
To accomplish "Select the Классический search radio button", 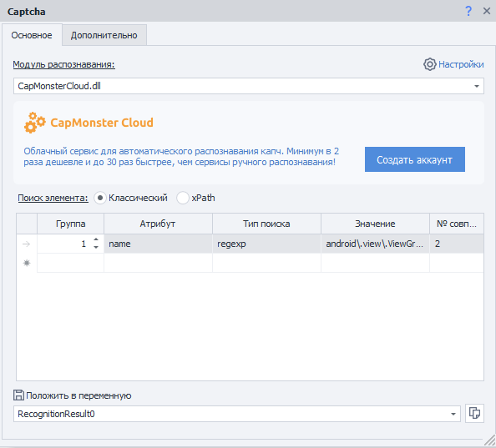I will [100, 198].
